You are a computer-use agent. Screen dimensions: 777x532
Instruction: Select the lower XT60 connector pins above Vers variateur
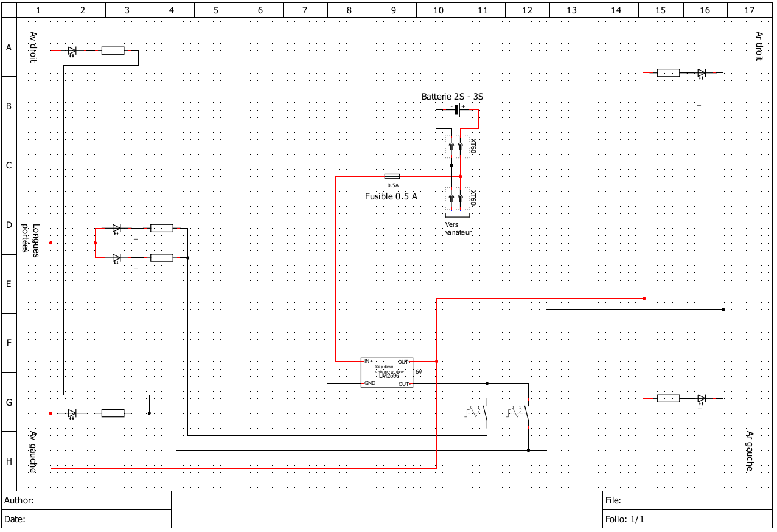coord(456,198)
